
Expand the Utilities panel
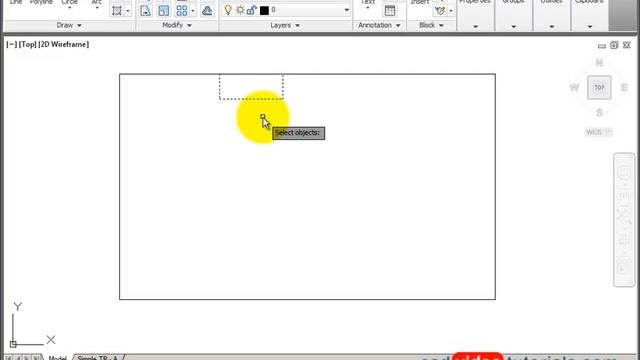[551, 27]
